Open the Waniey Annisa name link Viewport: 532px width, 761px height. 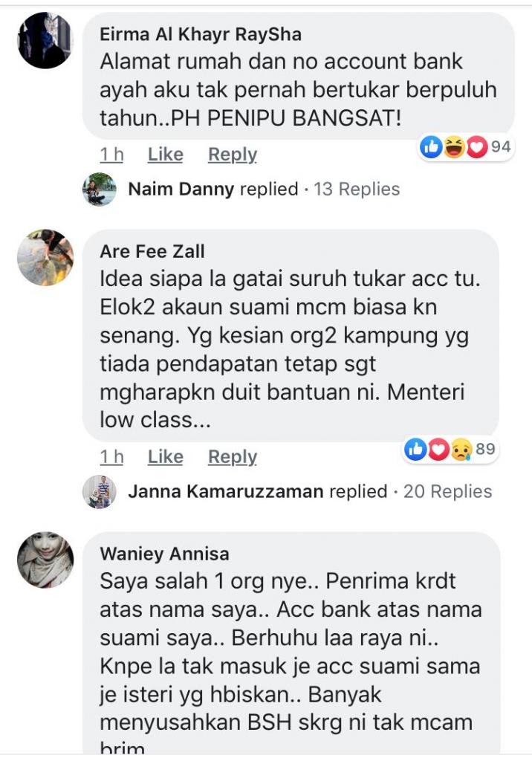tap(164, 554)
